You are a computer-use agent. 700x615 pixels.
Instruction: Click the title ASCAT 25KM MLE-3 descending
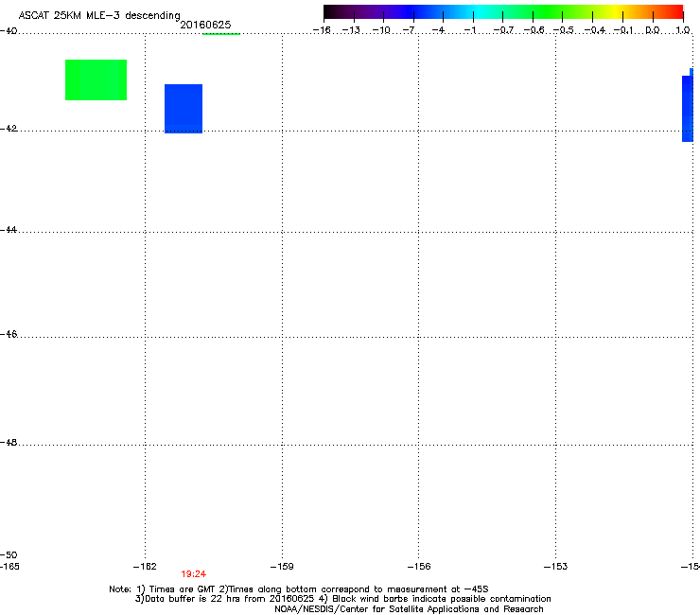tap(99, 16)
